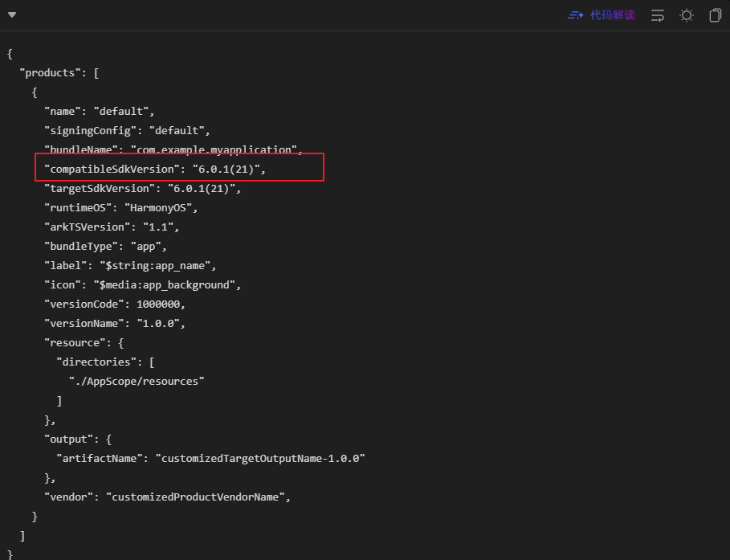Screen dimensions: 730x560
Task: Click the "arkTSVersion" key text
Action: tap(87, 227)
